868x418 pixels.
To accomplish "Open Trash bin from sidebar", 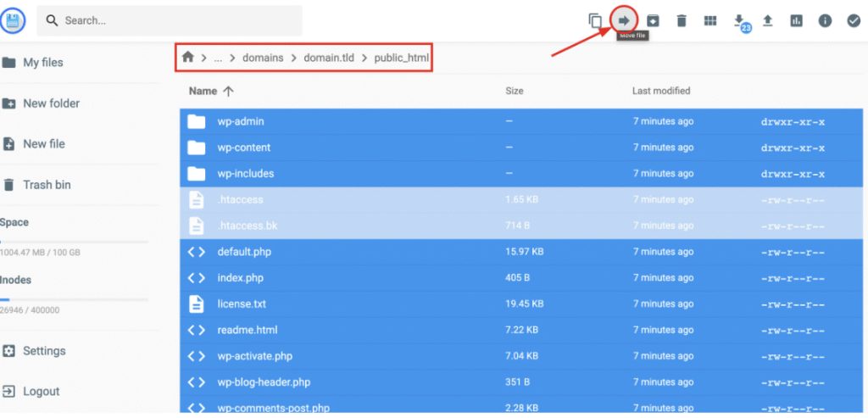I will [x=47, y=185].
